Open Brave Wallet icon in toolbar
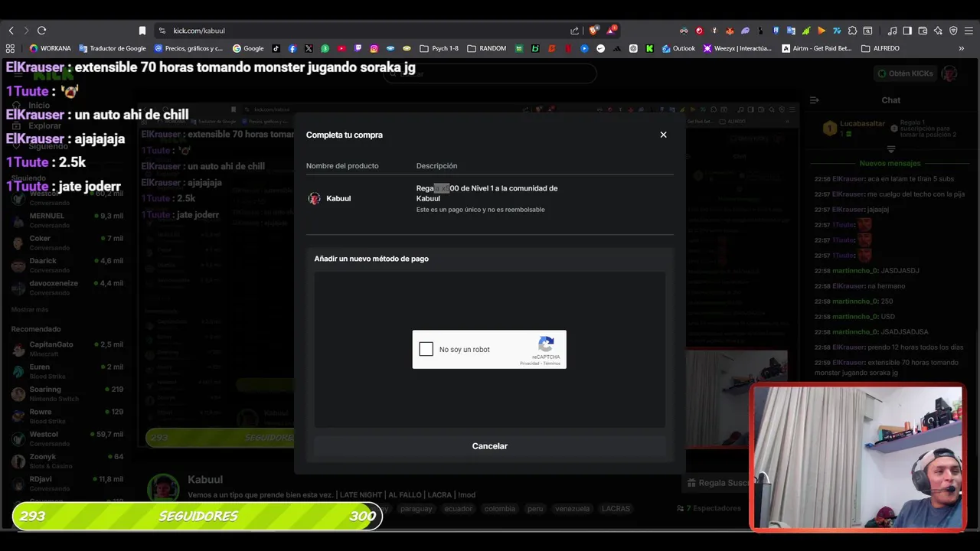This screenshot has height=551, width=980. (923, 31)
